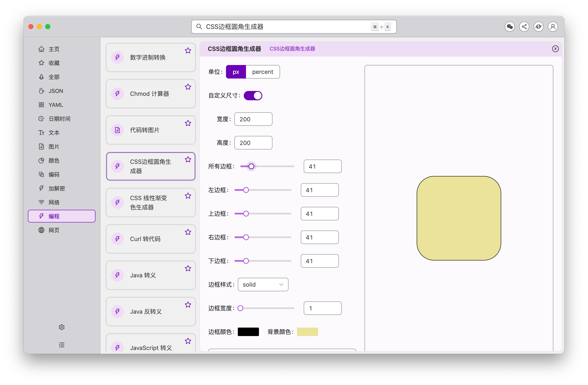Favorite the Java 转义 star

click(x=188, y=268)
